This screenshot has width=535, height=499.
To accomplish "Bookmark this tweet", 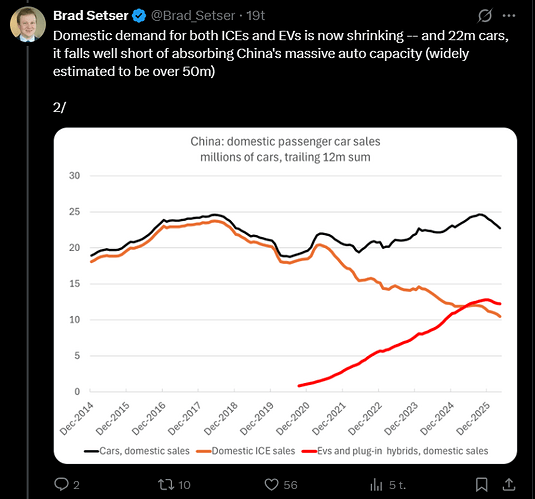I will point(481,484).
